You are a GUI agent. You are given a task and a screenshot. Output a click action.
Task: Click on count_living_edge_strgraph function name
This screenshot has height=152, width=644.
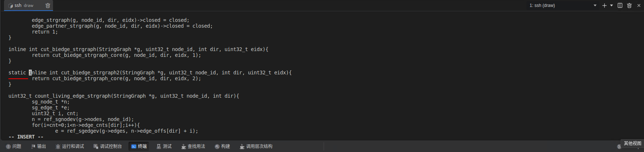[x=72, y=96]
